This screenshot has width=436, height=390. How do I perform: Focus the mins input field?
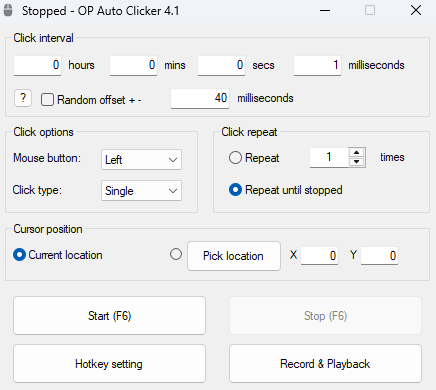(x=133, y=65)
